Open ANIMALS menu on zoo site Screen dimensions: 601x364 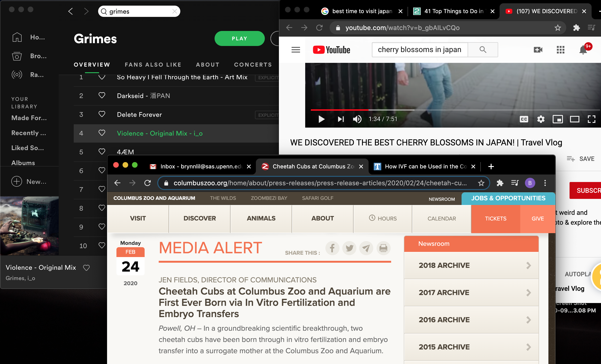261,219
